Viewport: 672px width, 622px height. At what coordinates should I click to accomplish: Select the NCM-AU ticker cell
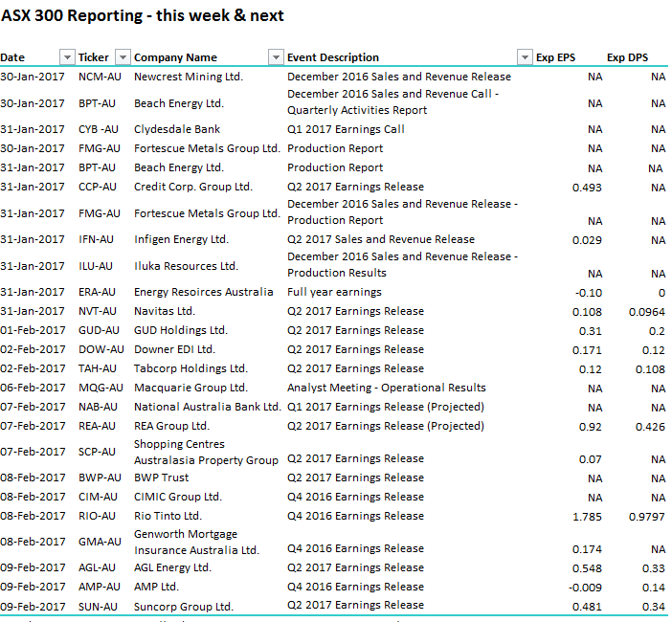(x=100, y=77)
